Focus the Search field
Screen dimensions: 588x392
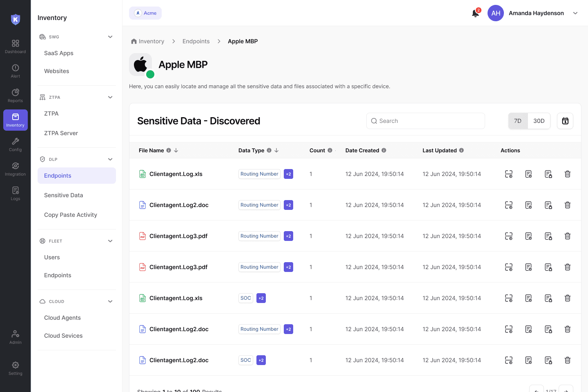click(425, 121)
